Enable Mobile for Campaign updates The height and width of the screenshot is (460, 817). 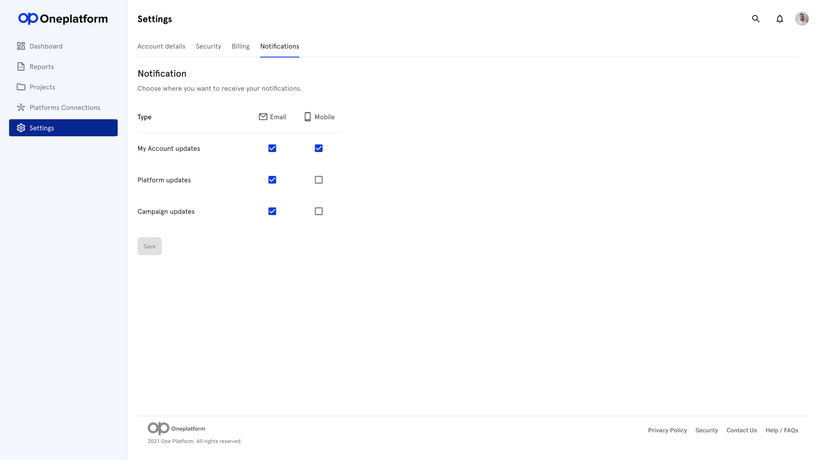tap(319, 211)
